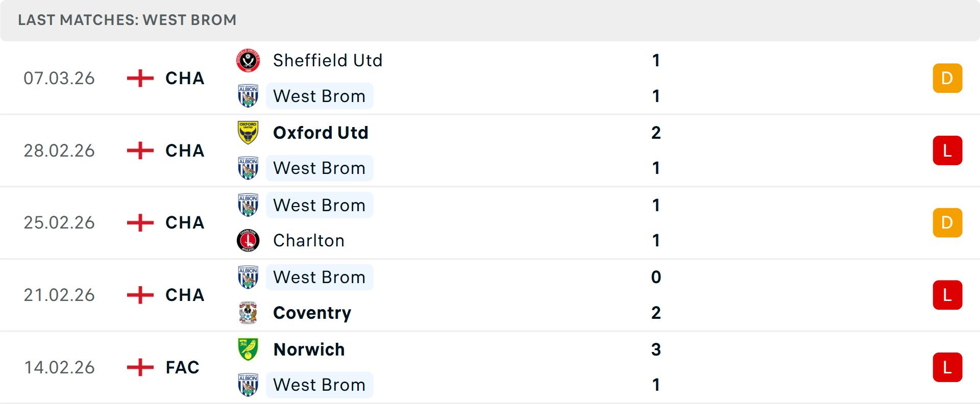Click the Coventry team name
The width and height of the screenshot is (980, 404).
312,313
